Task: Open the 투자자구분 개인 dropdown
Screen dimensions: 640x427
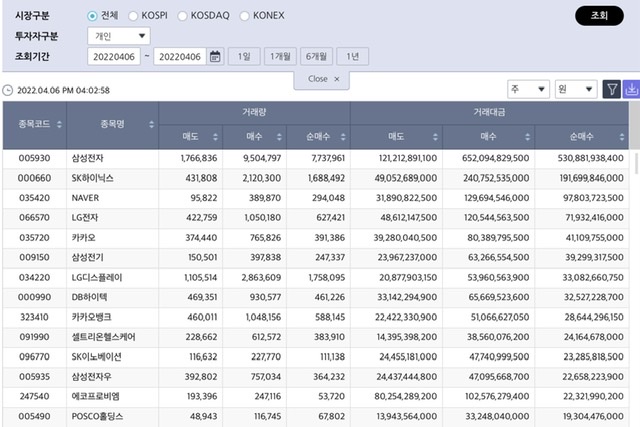Action: 119,36
